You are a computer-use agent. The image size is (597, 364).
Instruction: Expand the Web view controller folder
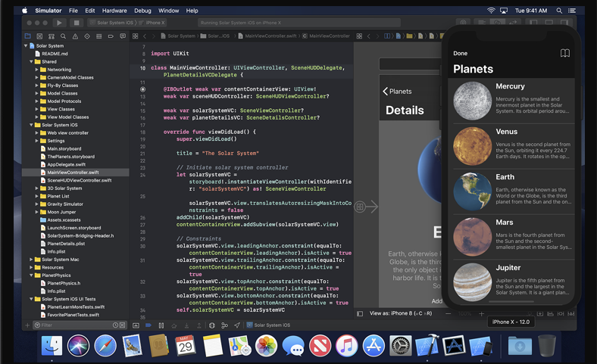click(x=36, y=133)
